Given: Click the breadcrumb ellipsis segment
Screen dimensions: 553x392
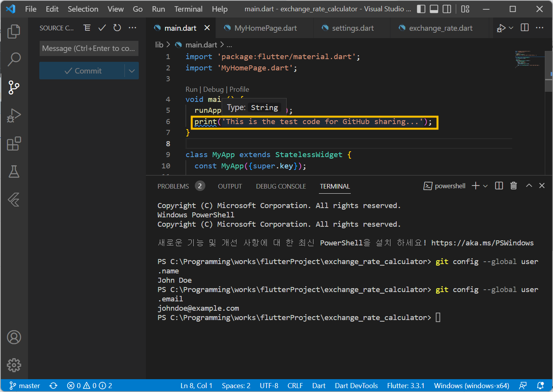Looking at the screenshot, I should click(x=229, y=45).
